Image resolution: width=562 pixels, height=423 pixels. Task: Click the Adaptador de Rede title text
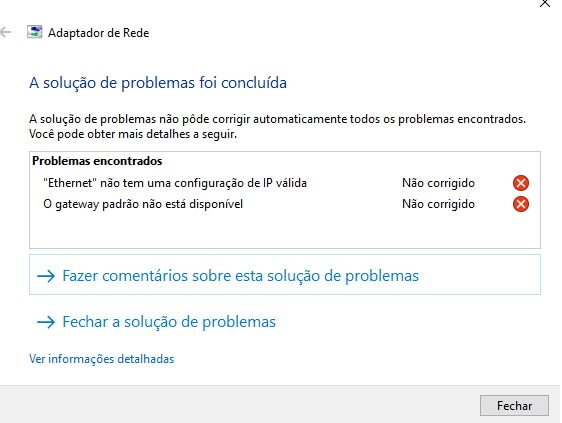(x=99, y=33)
